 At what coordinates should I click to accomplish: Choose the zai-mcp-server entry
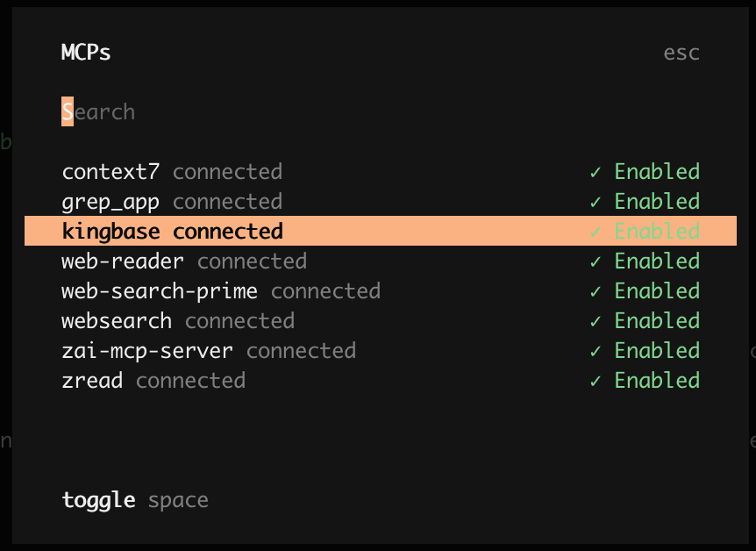tap(147, 351)
